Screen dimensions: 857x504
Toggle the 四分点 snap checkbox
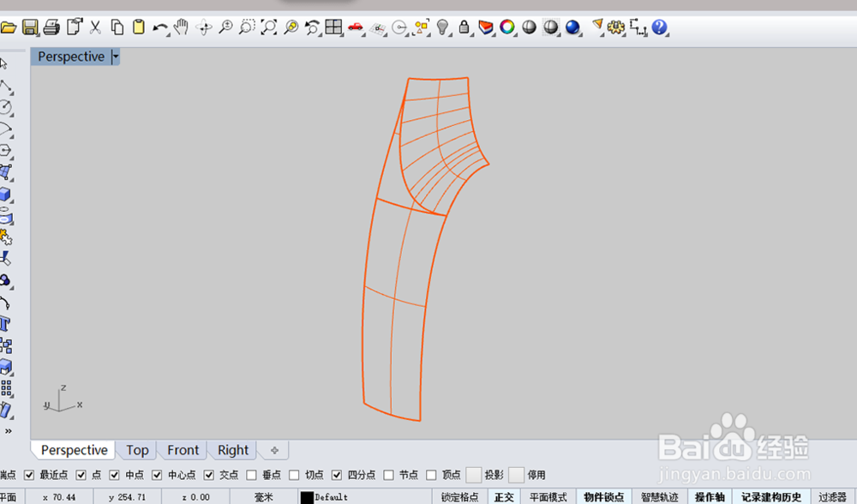coord(337,475)
